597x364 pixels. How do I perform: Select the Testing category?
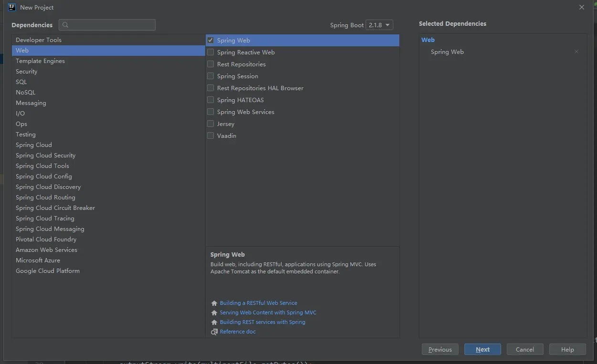point(108,135)
